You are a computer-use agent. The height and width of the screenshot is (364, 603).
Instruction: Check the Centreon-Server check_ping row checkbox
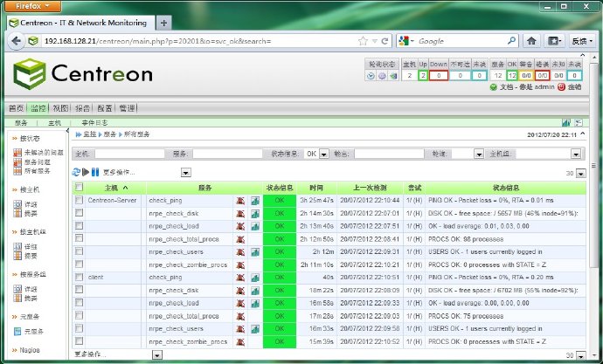tap(79, 200)
